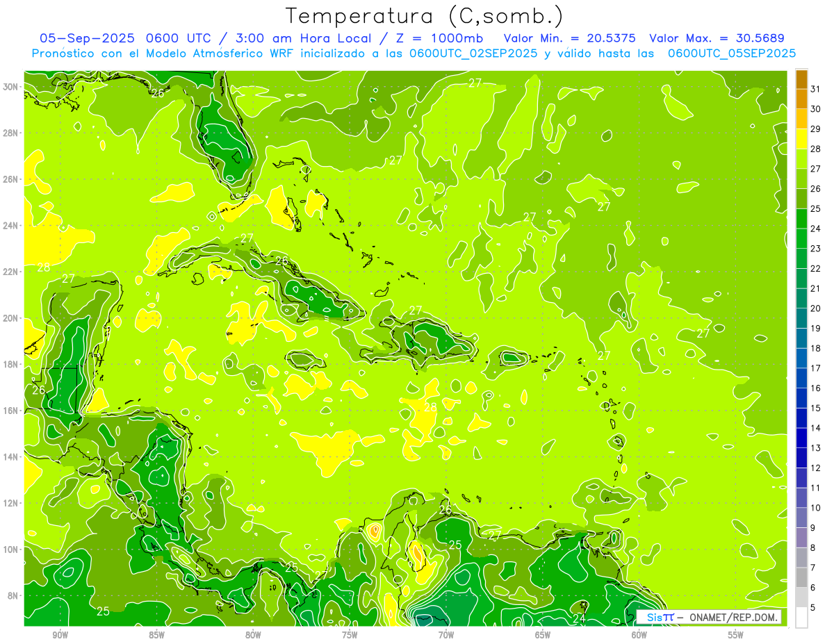Image resolution: width=834 pixels, height=644 pixels.
Task: Click the "55W" longitude axis label
Action: click(x=735, y=635)
